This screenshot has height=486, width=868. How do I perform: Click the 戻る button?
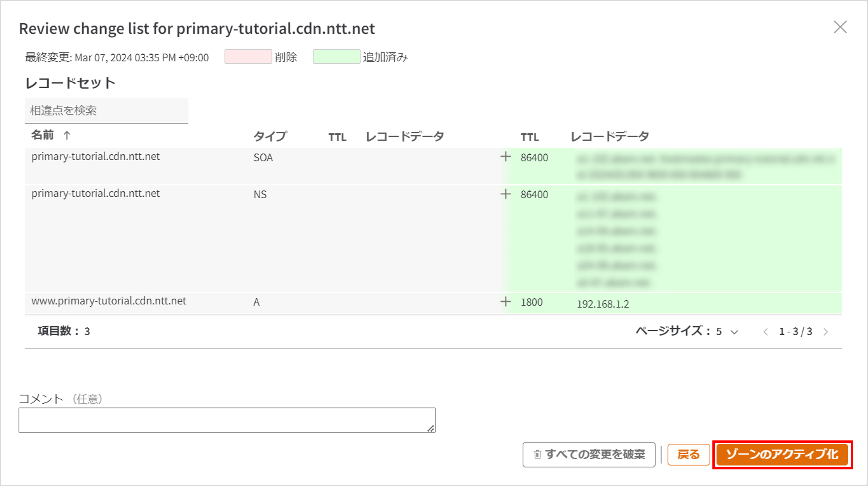click(688, 454)
